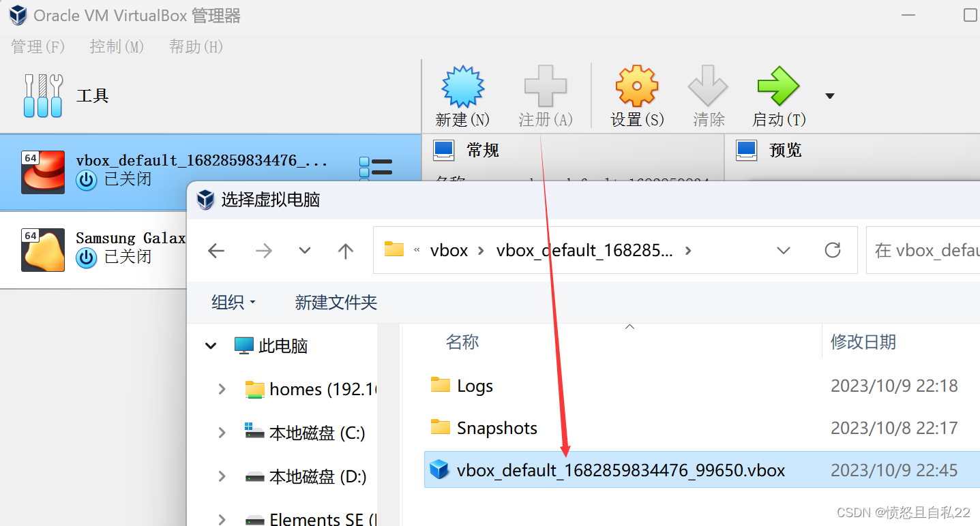Click date 2023/10/8 22:17 of Snapshots

pos(894,428)
